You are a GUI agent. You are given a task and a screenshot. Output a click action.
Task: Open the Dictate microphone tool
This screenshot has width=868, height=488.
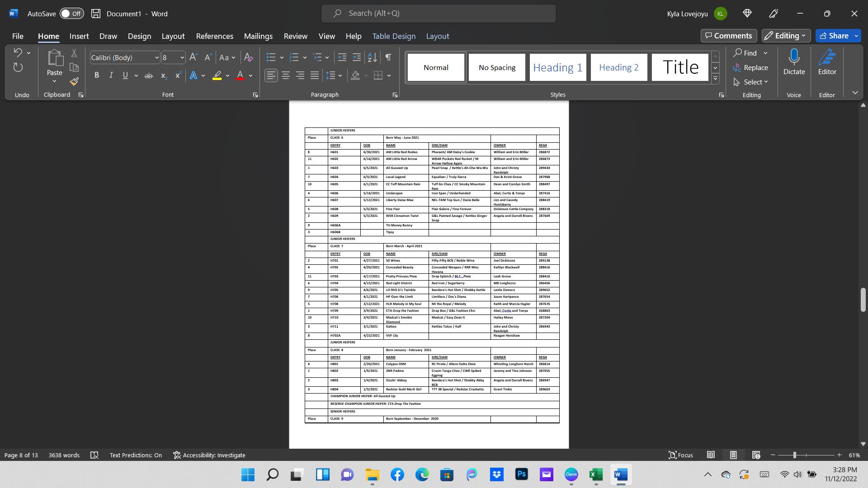coord(794,58)
